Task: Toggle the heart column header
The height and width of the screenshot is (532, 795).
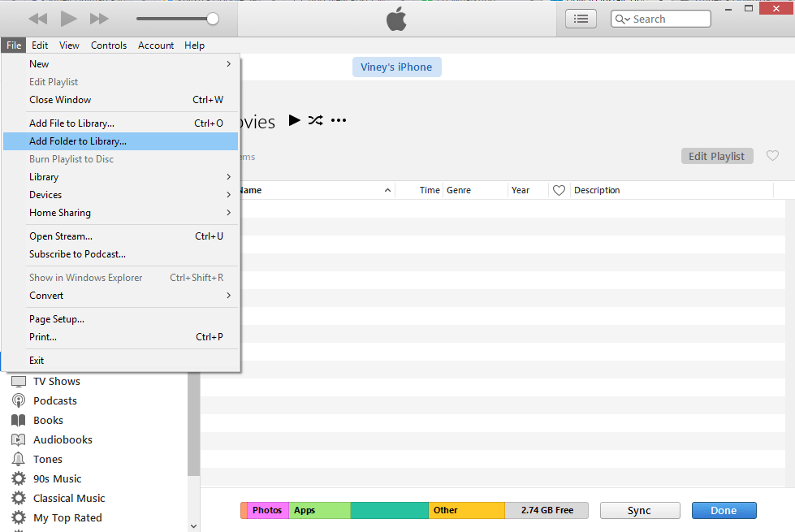Action: pyautogui.click(x=559, y=189)
